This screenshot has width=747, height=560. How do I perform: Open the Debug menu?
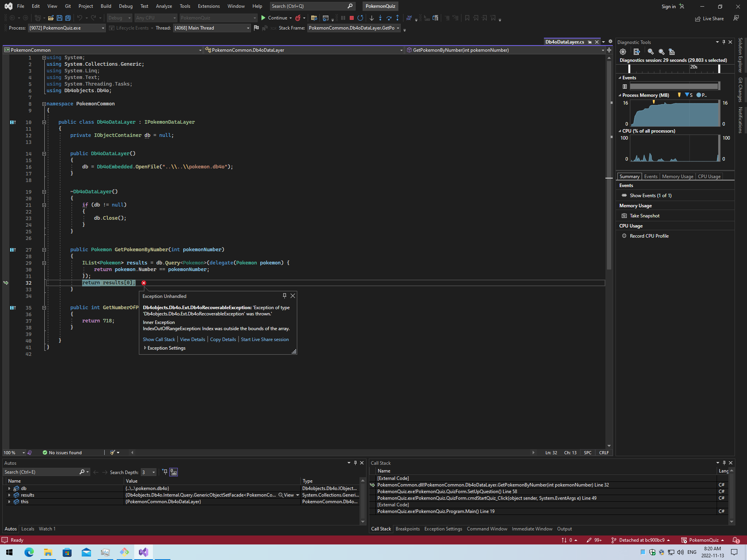[x=126, y=6]
